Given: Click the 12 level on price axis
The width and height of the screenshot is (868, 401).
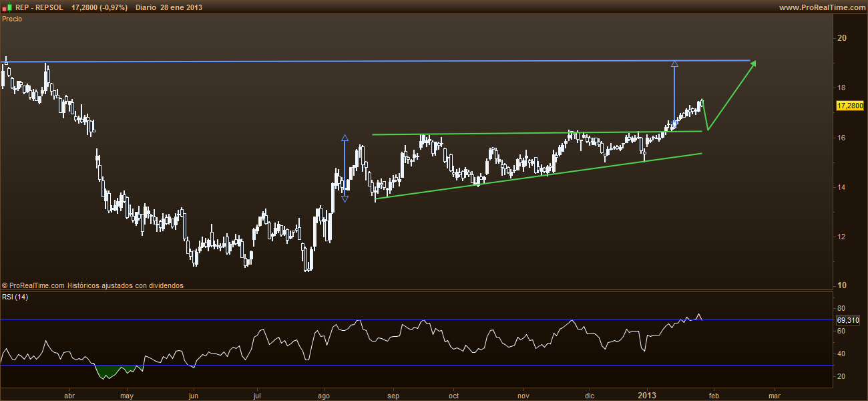Looking at the screenshot, I should pos(842,237).
